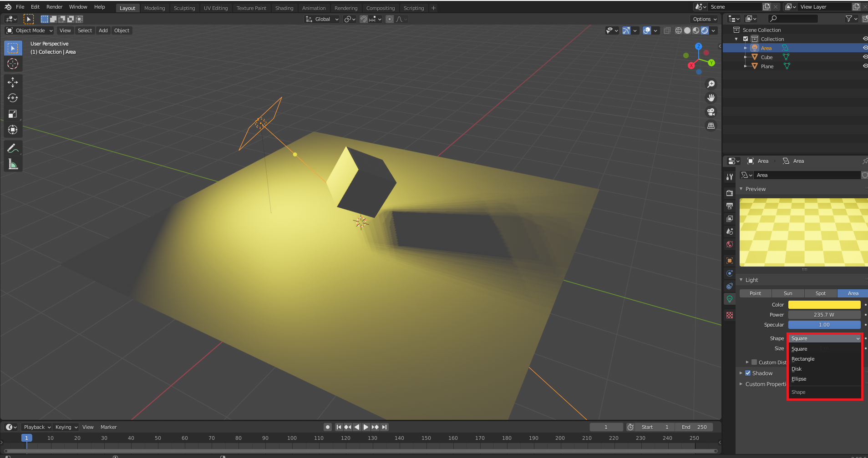Open the yellow light Color swatch

[824, 305]
